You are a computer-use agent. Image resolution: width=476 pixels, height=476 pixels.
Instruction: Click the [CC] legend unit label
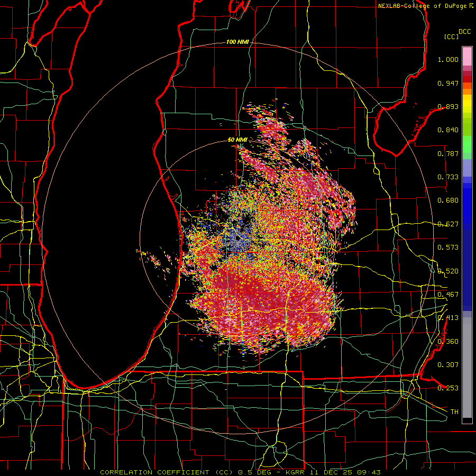pyautogui.click(x=451, y=36)
